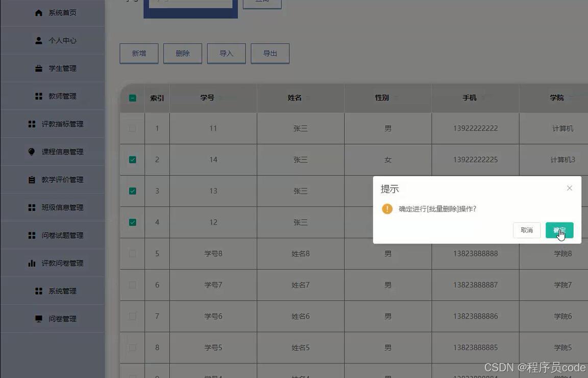Click the light bulb icon for 课程信息管理

tap(32, 152)
